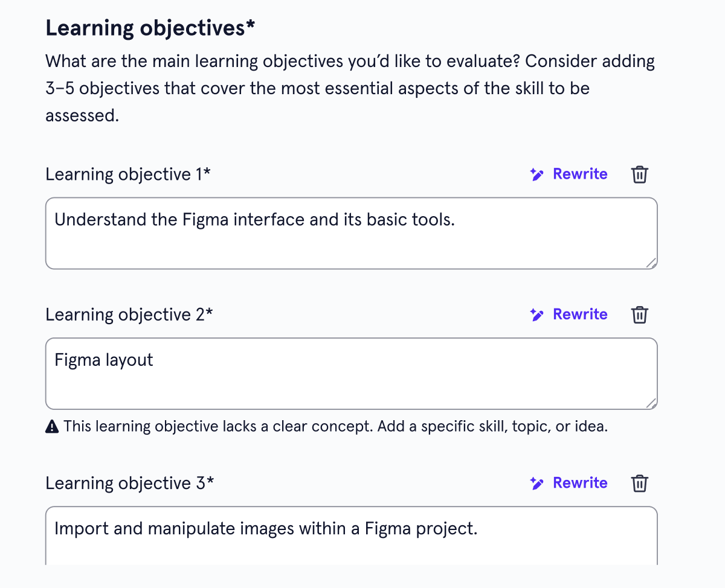Click the 'Learning objective 3*' label

[x=129, y=484]
